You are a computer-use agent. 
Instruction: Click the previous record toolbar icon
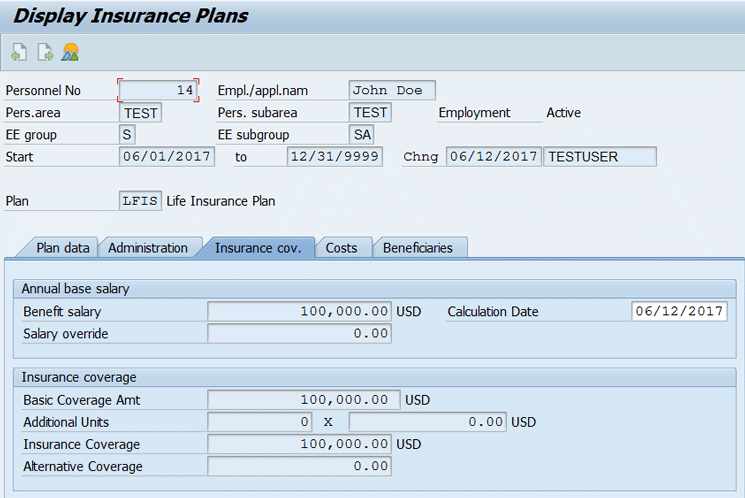pos(19,52)
